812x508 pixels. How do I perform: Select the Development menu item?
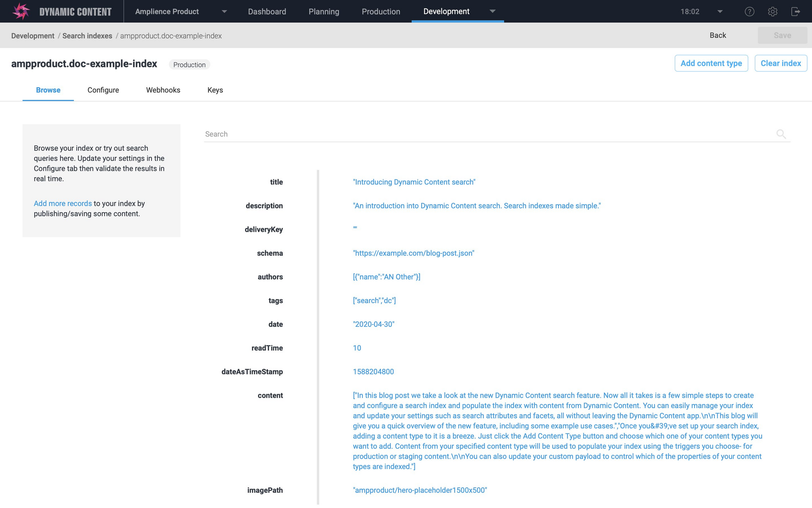446,12
